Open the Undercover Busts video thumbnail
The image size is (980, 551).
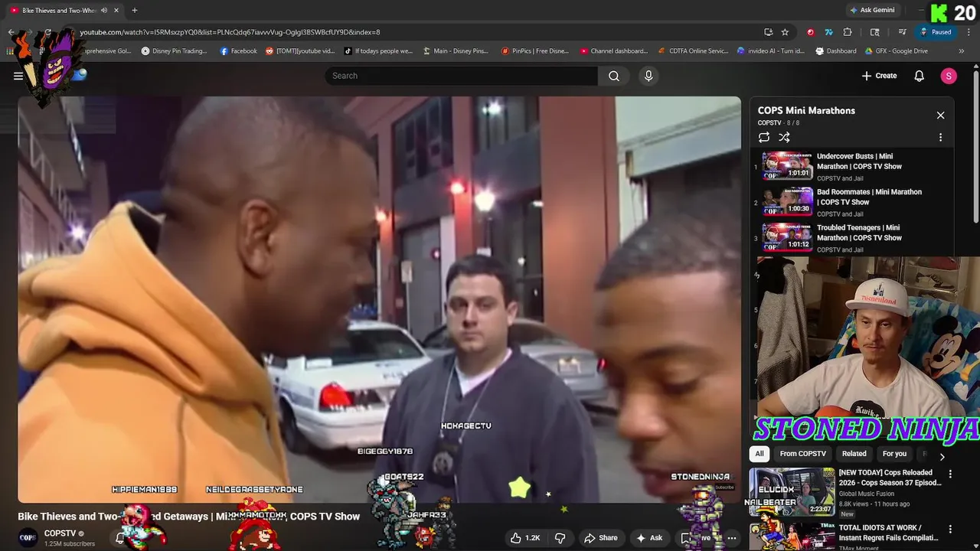(x=787, y=166)
